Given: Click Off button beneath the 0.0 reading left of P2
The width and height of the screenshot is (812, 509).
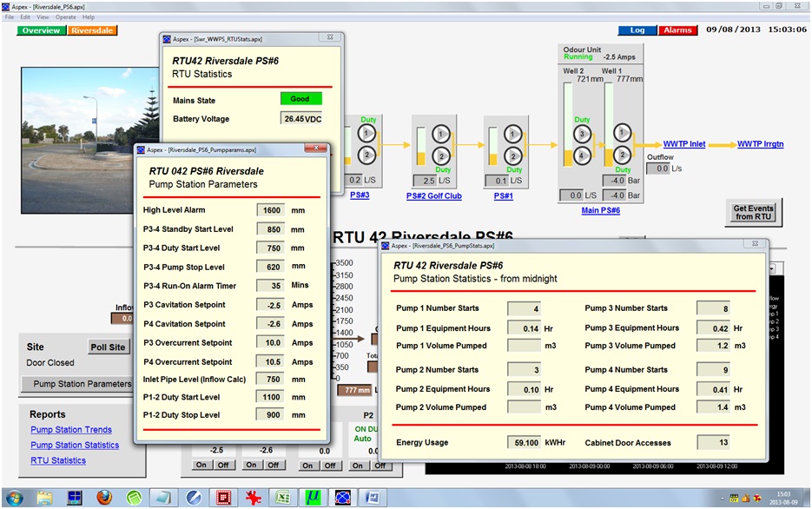Looking at the screenshot, I should coord(330,466).
